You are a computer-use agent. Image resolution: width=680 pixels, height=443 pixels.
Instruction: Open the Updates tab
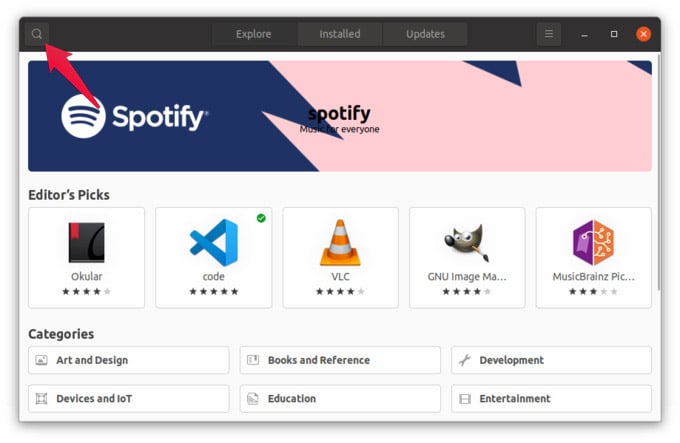pos(425,34)
